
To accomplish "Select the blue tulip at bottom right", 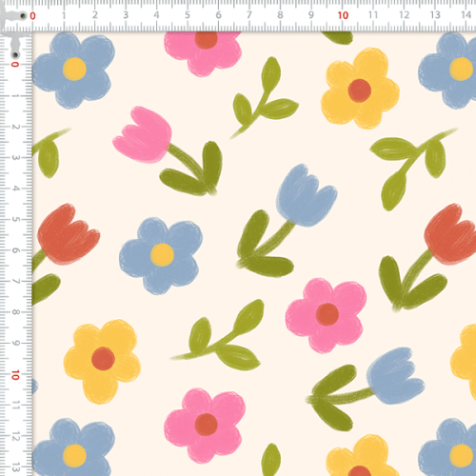I will tap(395, 376).
